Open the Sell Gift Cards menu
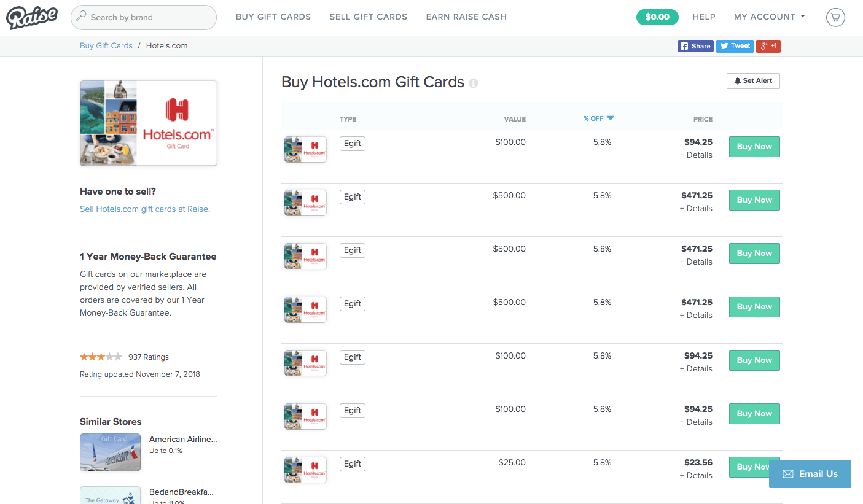The image size is (863, 504). point(368,17)
